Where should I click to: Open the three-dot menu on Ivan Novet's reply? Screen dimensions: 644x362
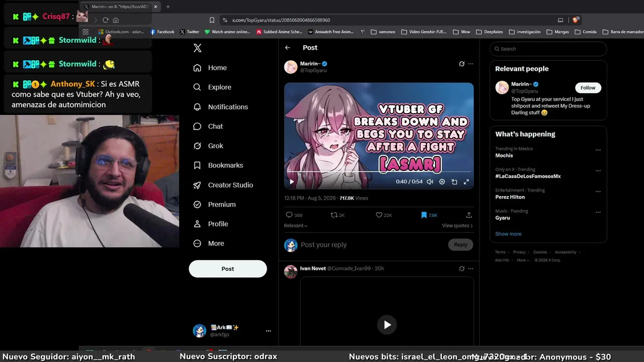pos(471,268)
